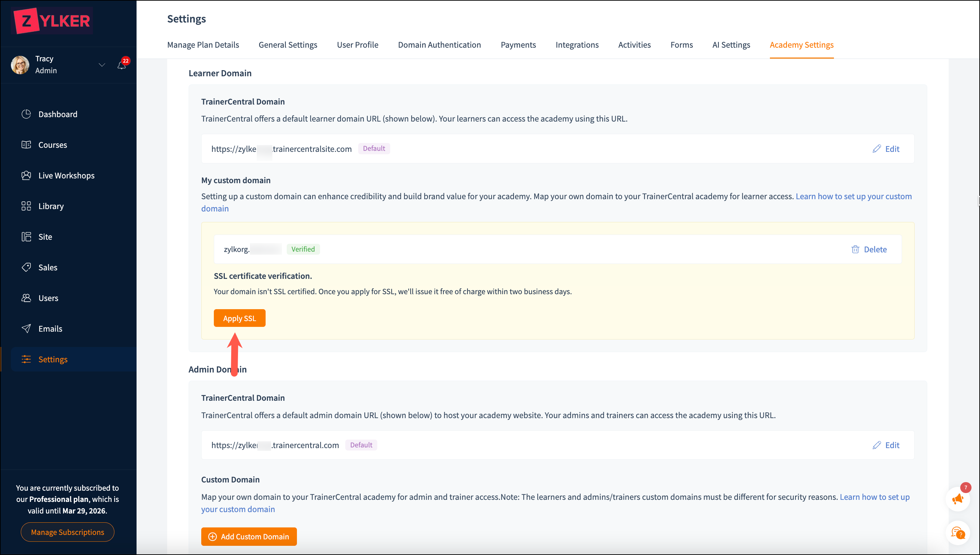Open Courses from the sidebar icon
980x555 pixels.
pyautogui.click(x=26, y=145)
